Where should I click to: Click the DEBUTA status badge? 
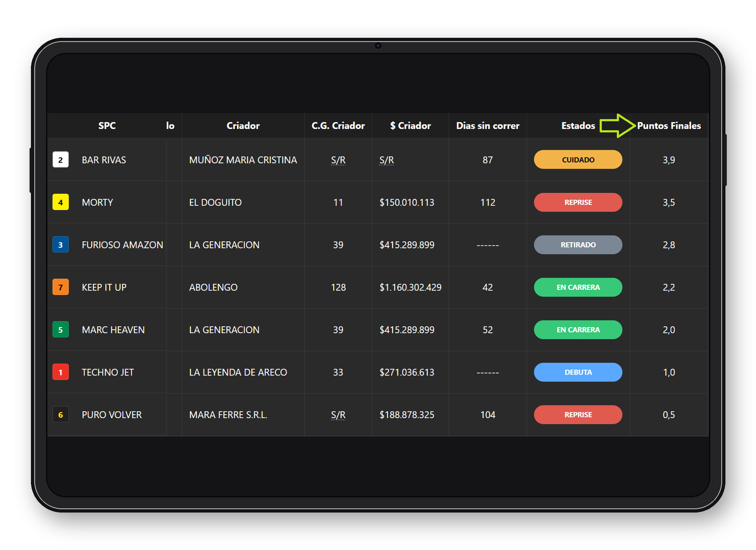[x=578, y=372]
